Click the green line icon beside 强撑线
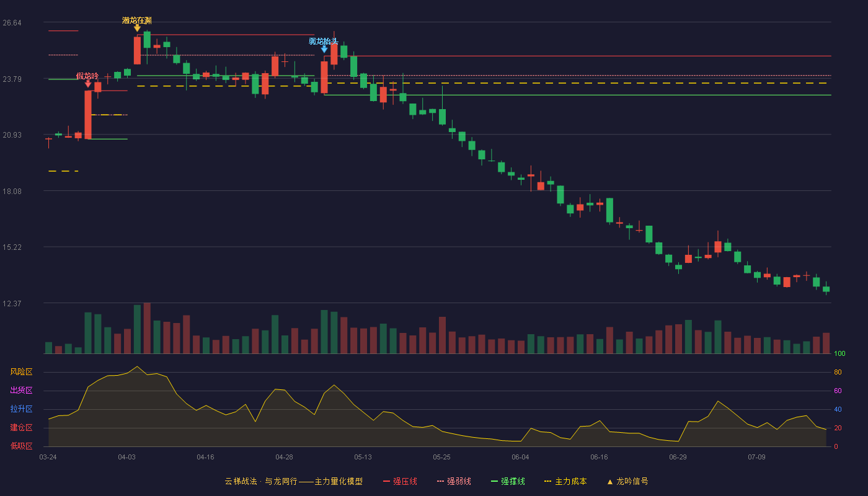 494,481
